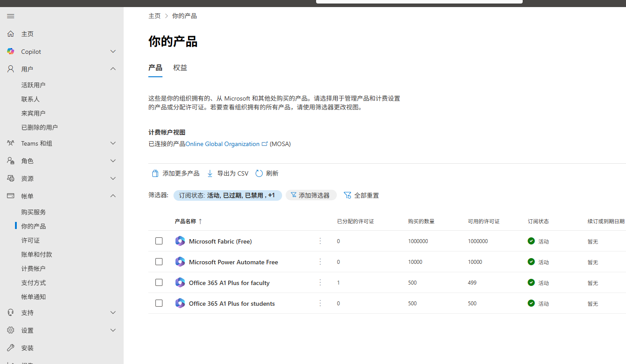Open 联系人 in the sidebar
Screen dimensions: 626x364
point(30,99)
